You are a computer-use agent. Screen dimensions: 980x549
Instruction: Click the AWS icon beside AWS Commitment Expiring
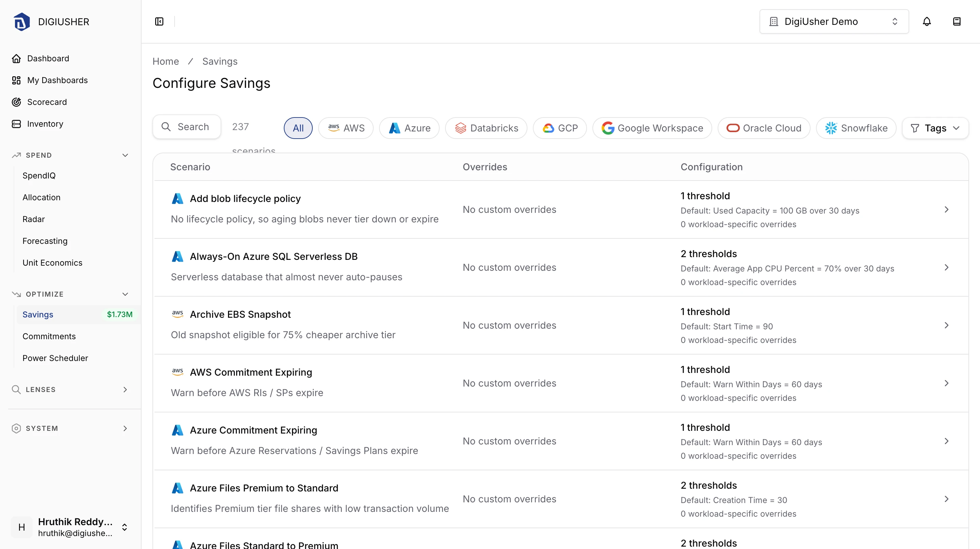point(178,372)
